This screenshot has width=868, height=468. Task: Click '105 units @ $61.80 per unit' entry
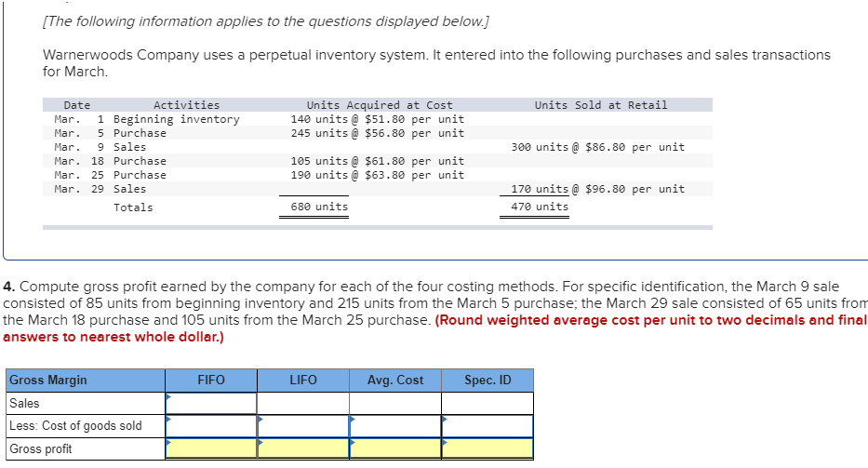click(x=378, y=161)
